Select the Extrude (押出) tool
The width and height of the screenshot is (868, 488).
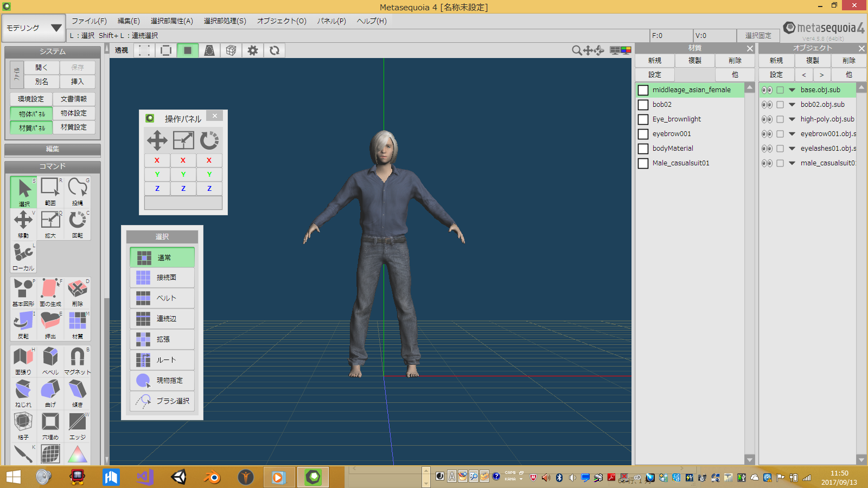50,325
